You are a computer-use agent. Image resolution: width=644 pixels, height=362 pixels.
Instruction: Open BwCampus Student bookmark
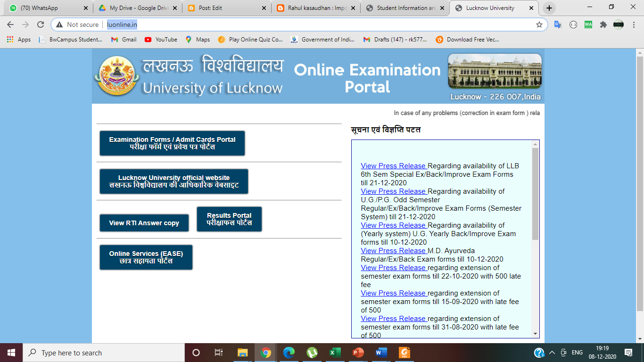[x=71, y=40]
